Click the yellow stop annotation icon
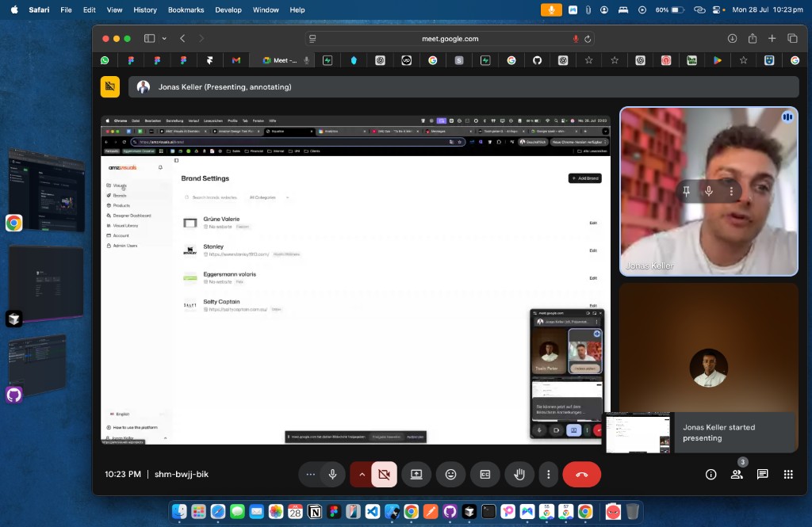The image size is (812, 527). (x=109, y=86)
